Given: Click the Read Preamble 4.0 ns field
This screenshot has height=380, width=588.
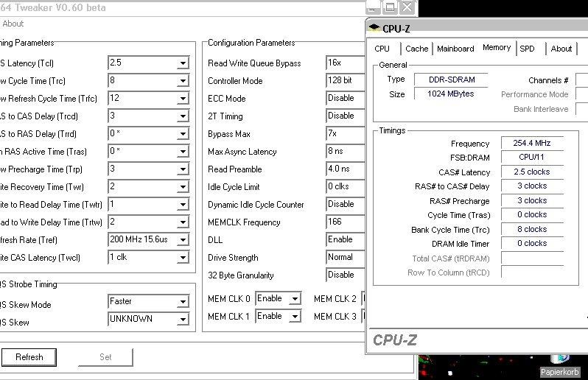Looking at the screenshot, I should pyautogui.click(x=346, y=169).
